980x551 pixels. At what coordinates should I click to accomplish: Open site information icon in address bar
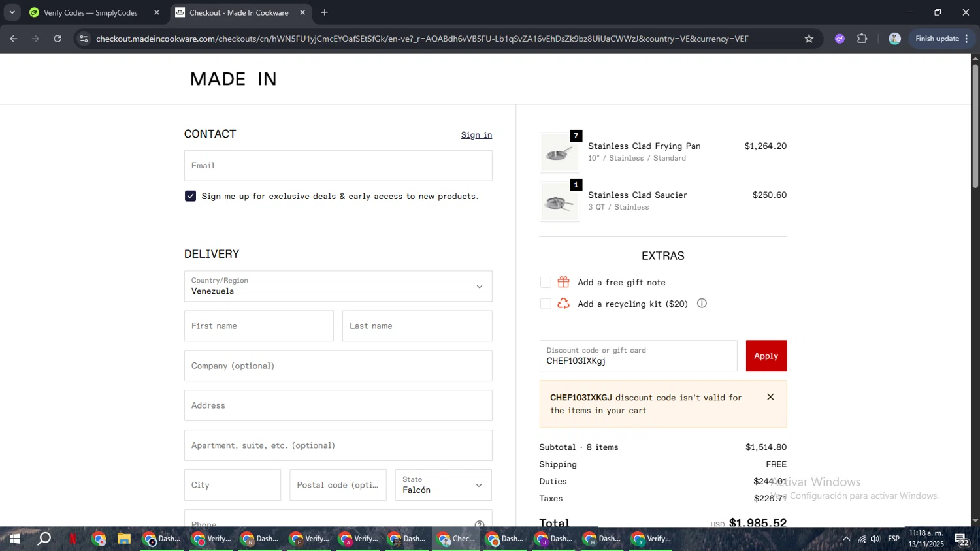[83, 39]
